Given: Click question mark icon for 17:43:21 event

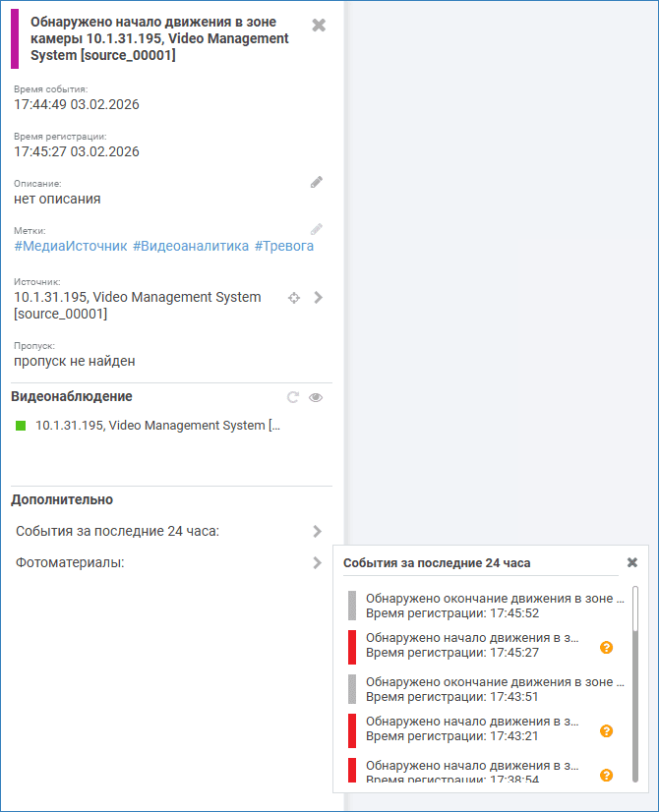Looking at the screenshot, I should tap(606, 730).
